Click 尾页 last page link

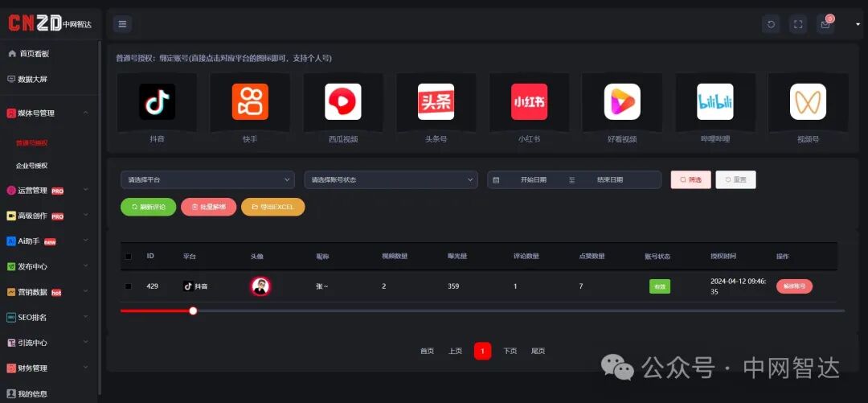click(x=538, y=351)
